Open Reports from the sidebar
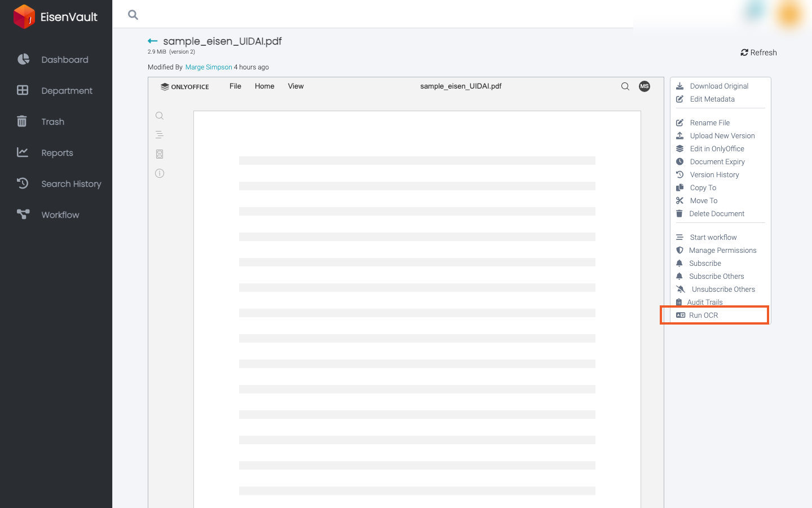The image size is (812, 508). click(58, 153)
